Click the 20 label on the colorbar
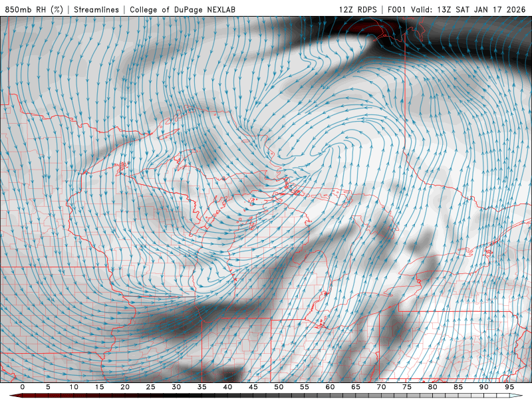This screenshot has width=532, height=399. (x=125, y=387)
